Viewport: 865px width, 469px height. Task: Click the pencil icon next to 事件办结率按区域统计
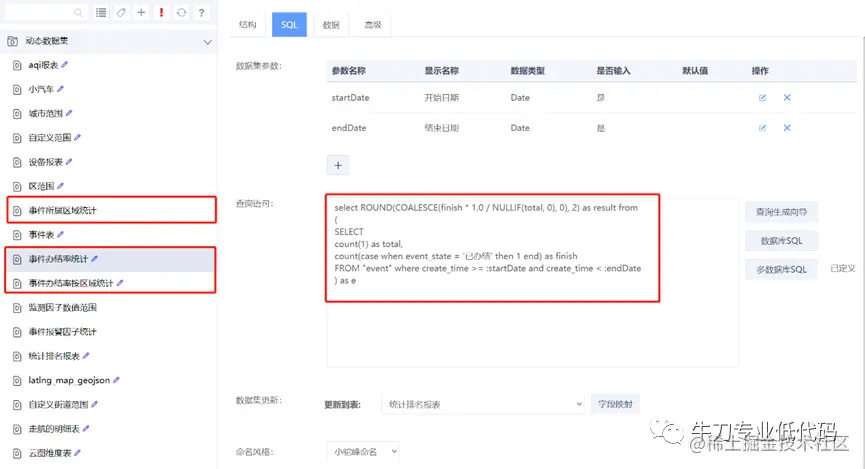[120, 283]
